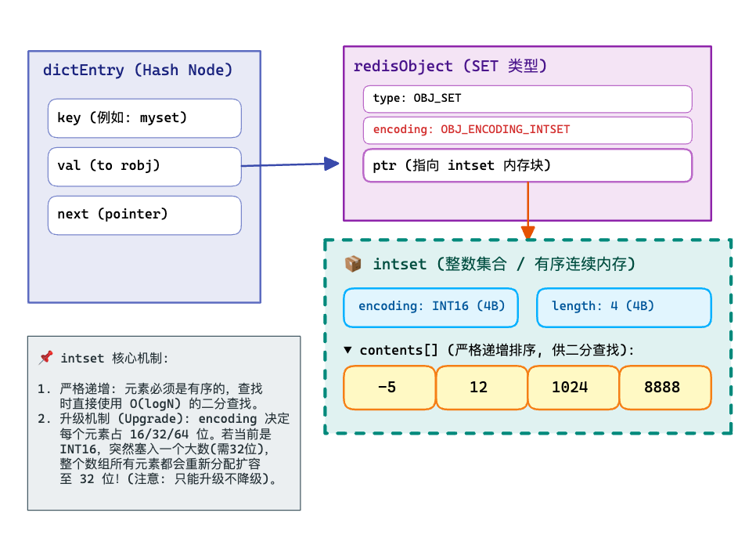Click the blue arrowhead pointing to redisObject
This screenshot has width=756, height=545.
pyautogui.click(x=332, y=164)
